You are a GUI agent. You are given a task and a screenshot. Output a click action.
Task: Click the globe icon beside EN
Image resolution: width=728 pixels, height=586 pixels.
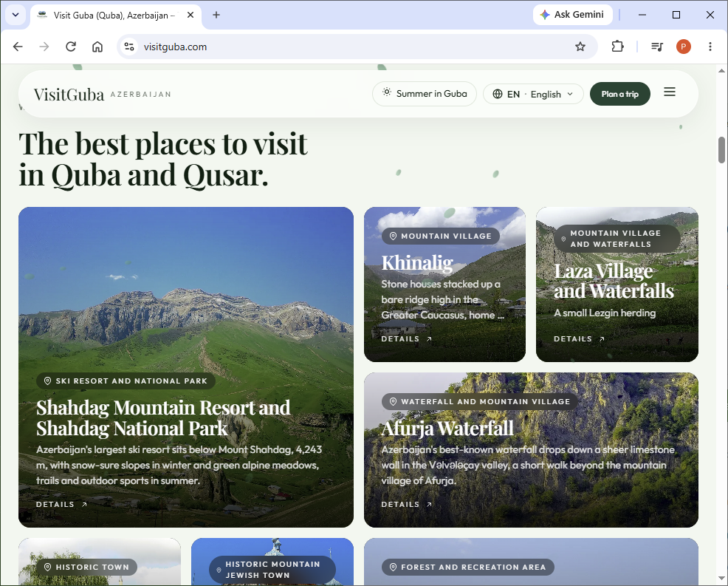pos(497,94)
